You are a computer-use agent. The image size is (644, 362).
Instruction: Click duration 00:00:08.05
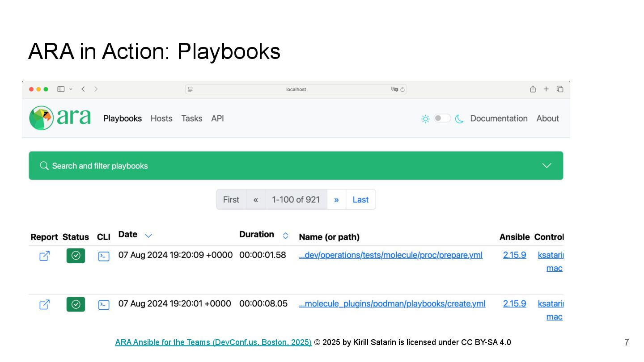point(263,304)
